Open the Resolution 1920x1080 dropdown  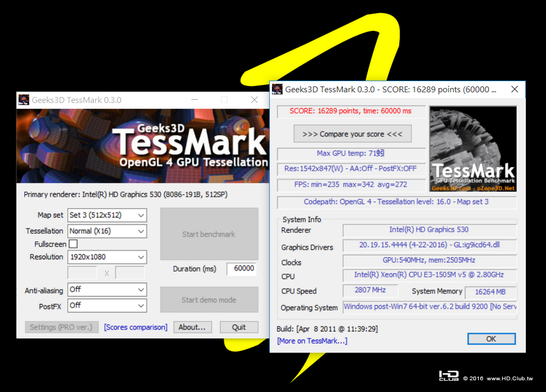pyautogui.click(x=107, y=257)
